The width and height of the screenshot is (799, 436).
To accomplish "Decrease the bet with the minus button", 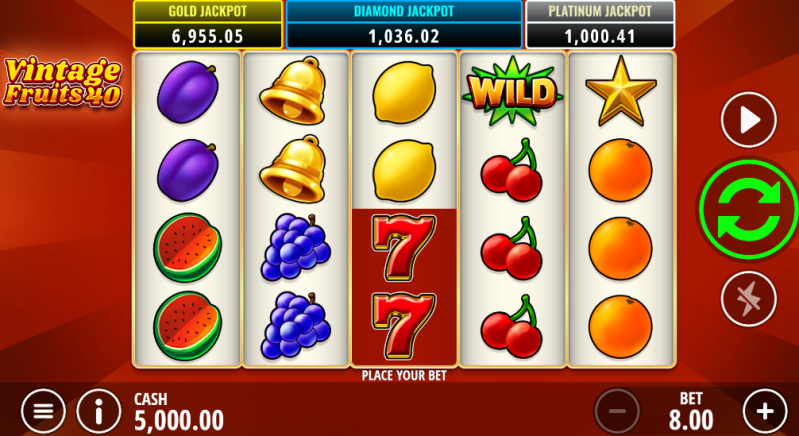I will coord(617,411).
